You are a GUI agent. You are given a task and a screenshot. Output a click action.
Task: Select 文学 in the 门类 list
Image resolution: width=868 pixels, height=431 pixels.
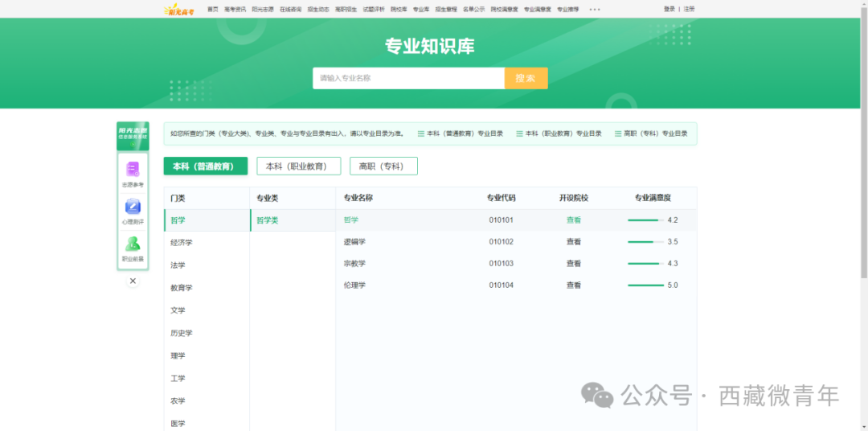pyautogui.click(x=207, y=310)
